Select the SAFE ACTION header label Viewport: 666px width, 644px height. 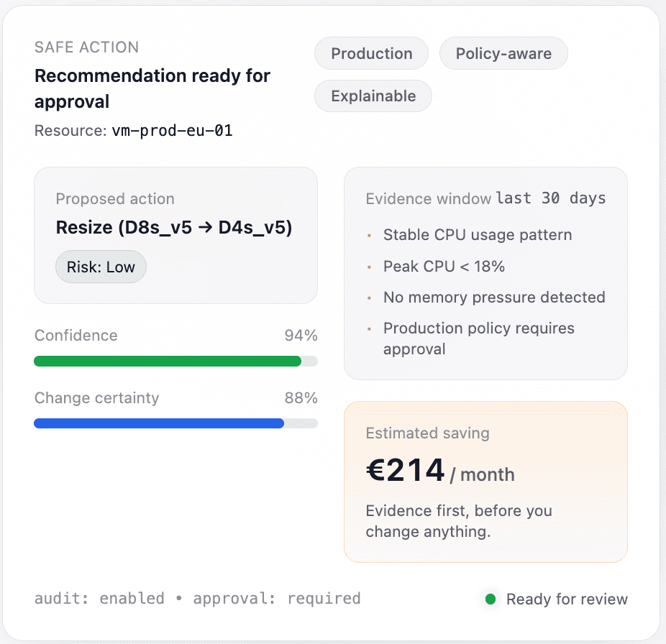(x=86, y=47)
